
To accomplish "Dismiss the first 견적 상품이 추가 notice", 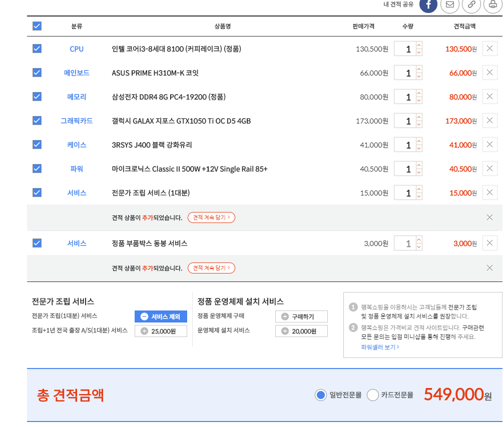I will pos(489,217).
